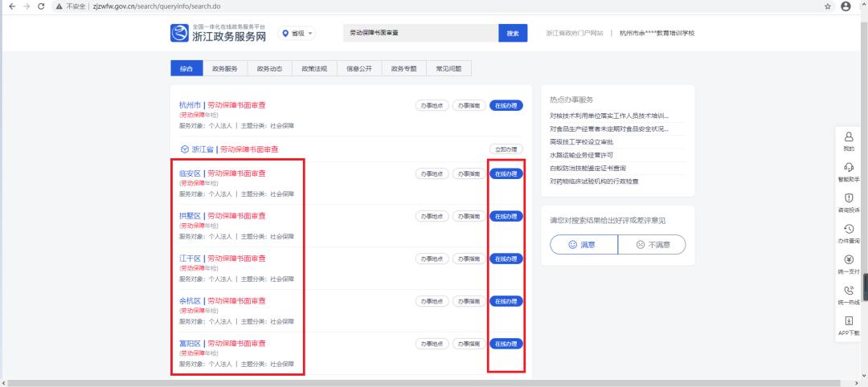Switch to the 常见问题 tab
The image size is (868, 387).
point(449,68)
